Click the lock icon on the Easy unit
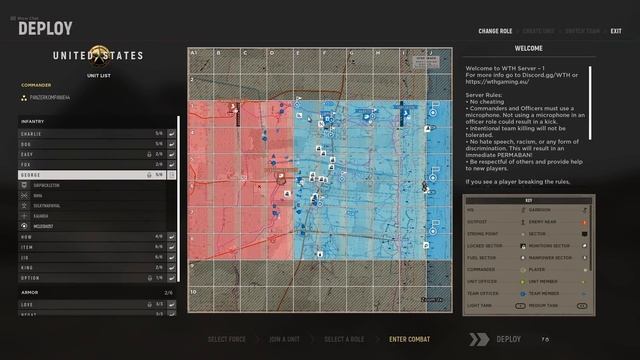 [x=149, y=154]
